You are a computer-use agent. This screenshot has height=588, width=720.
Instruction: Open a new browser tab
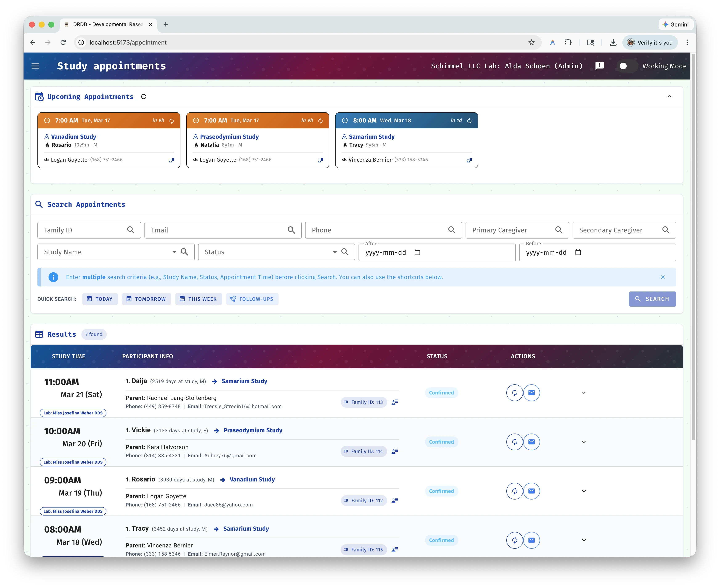(166, 24)
